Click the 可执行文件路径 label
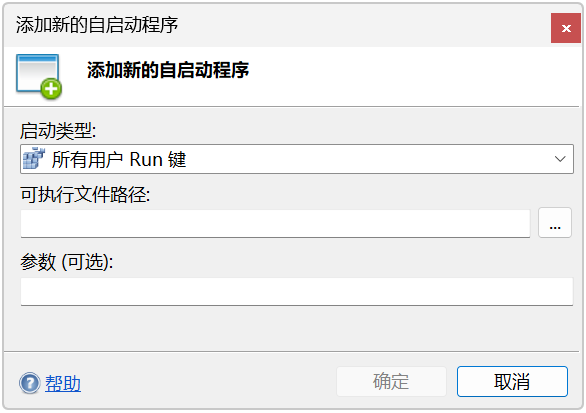 [85, 195]
